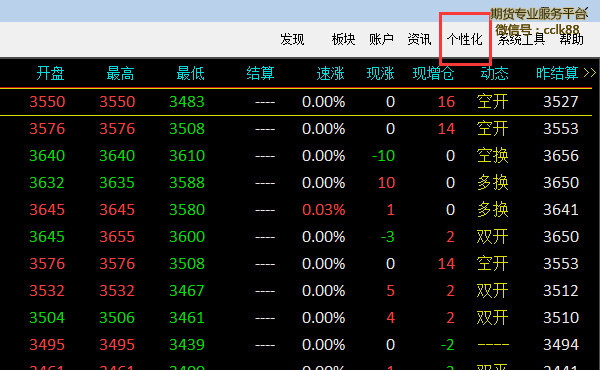Select the lowest price cell 3483
The height and width of the screenshot is (370, 600).
tap(187, 102)
